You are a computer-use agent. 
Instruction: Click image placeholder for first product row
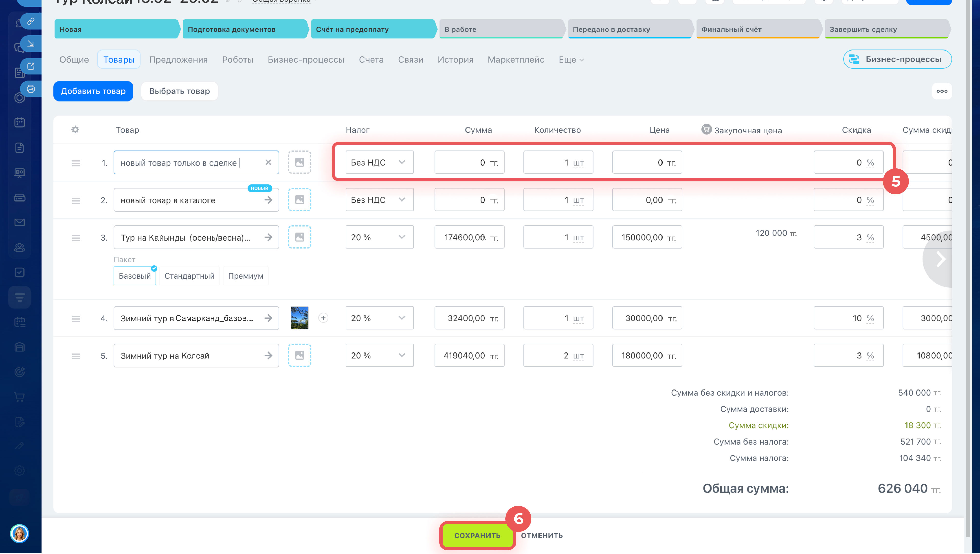pyautogui.click(x=300, y=162)
